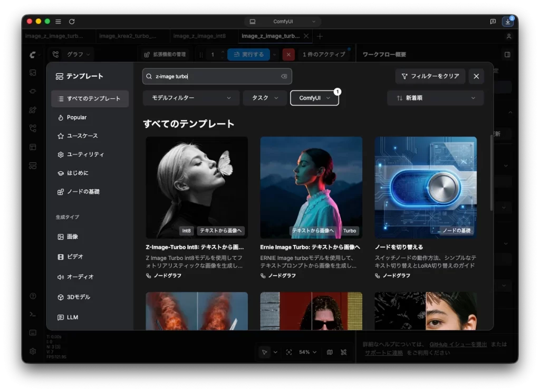Click the reload icon in title bar

coord(72,21)
